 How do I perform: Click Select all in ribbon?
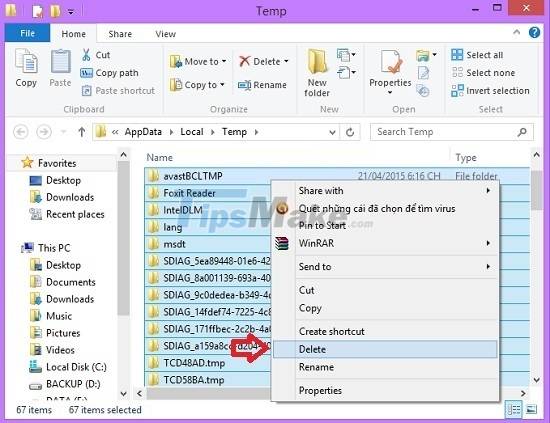(x=477, y=55)
